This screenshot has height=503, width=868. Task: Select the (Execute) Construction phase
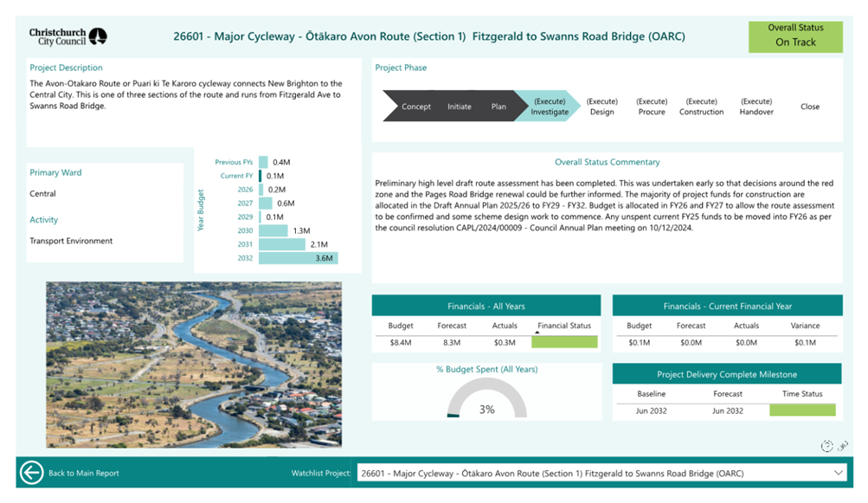point(701,106)
